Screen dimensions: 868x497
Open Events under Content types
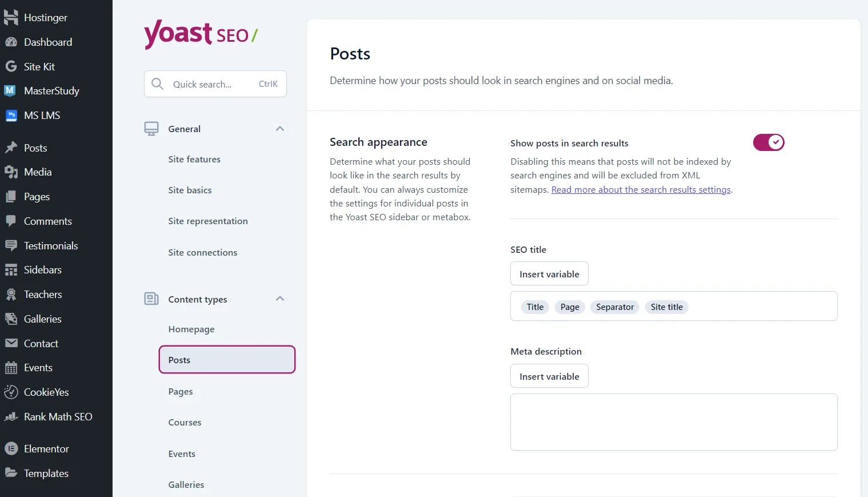(182, 454)
